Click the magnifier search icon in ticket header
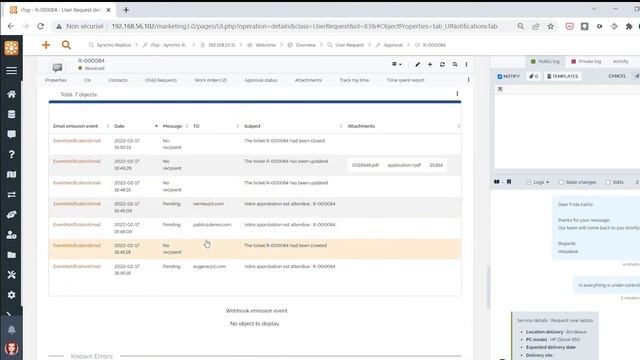Screen dimensions: 640x360 [x=455, y=64]
